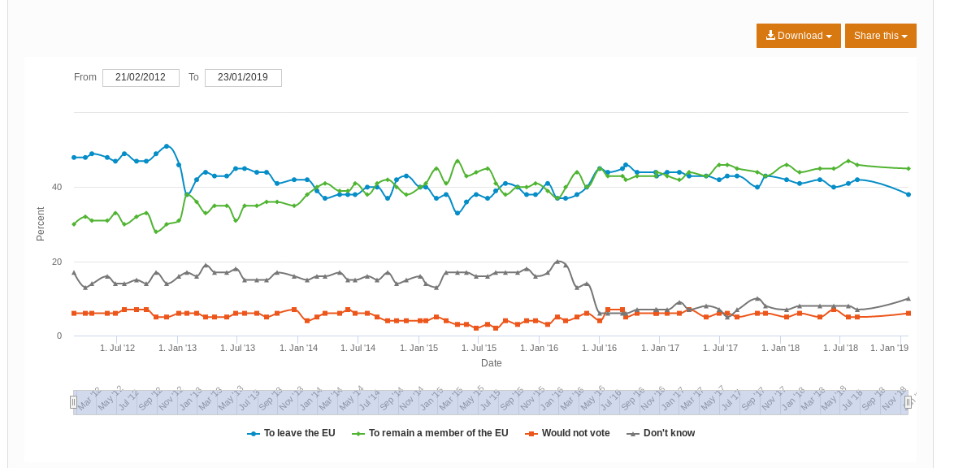Viewport: 980px width, 468px height.
Task: Click the From date field
Action: (x=141, y=78)
